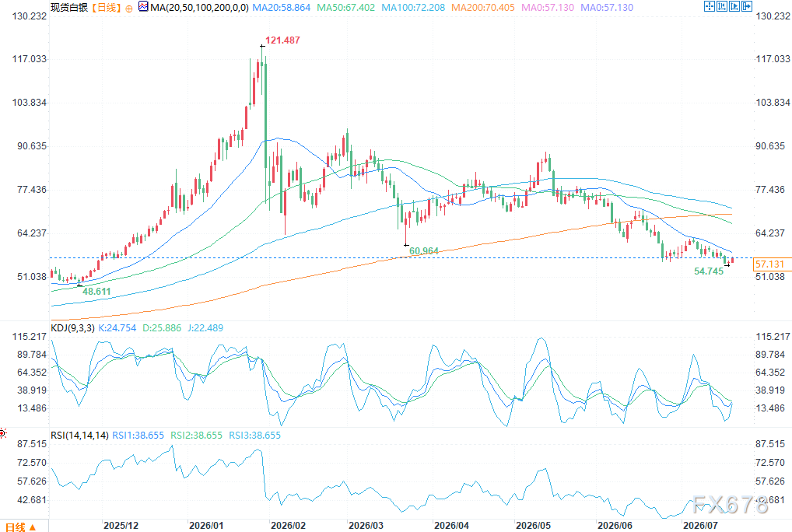The image size is (792, 532).
Task: Click the 2026/07 date axis label
Action: click(x=700, y=526)
